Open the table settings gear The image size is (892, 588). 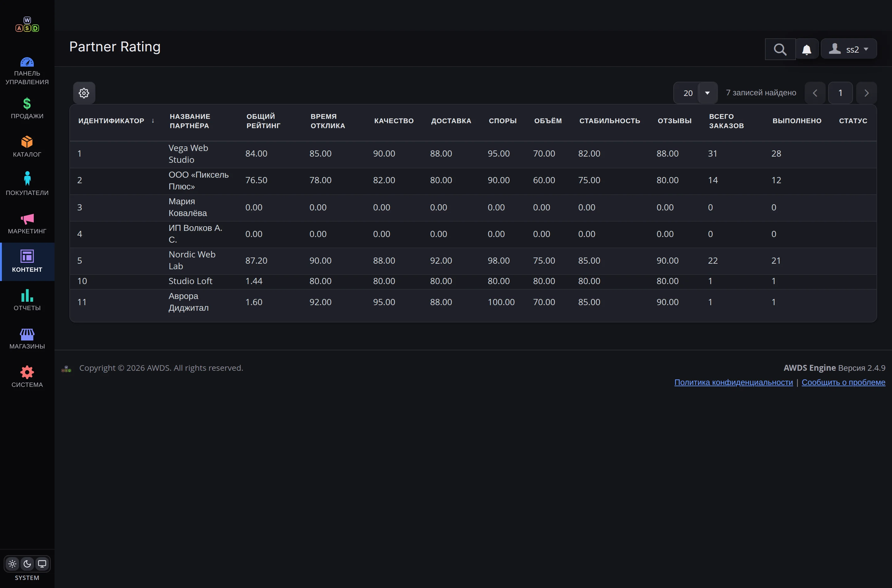84,93
